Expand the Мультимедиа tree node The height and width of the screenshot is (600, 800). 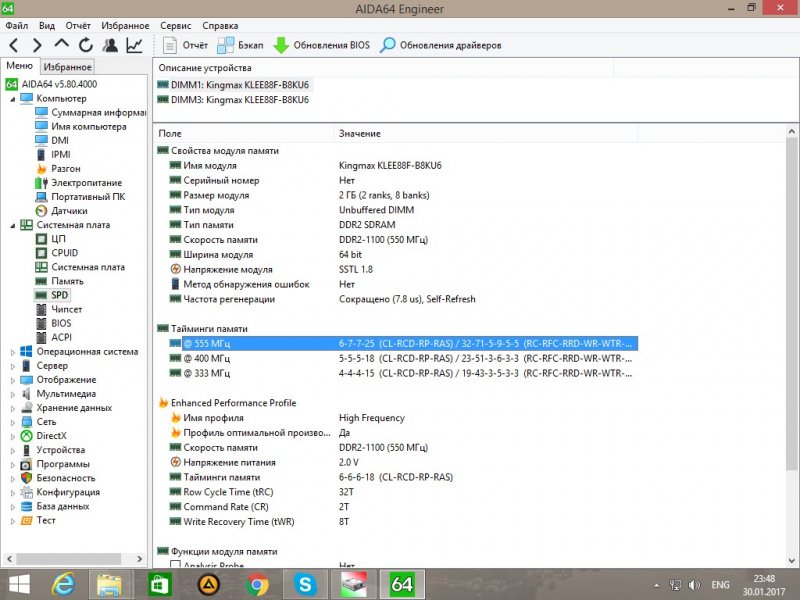(12, 394)
